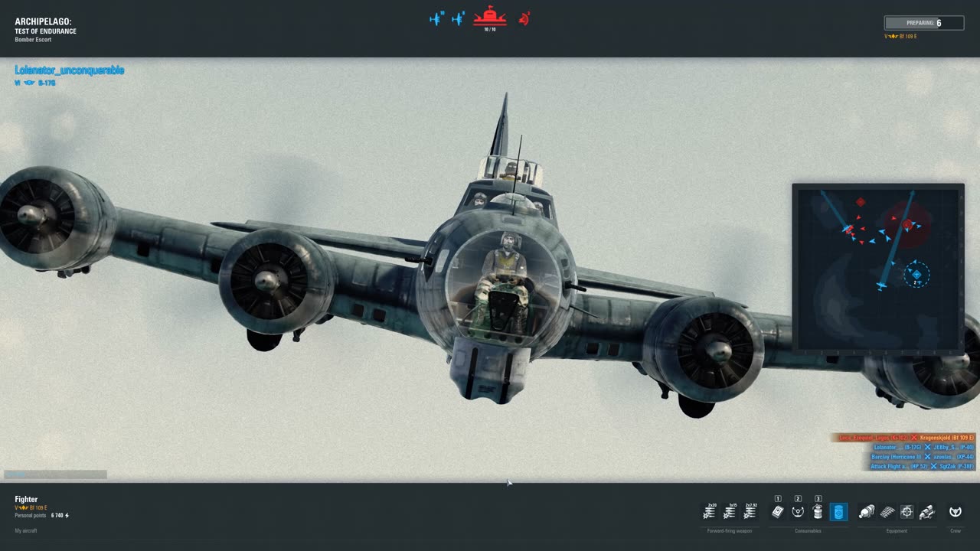The height and width of the screenshot is (551, 980).
Task: Click the Lolanator B-17G kill feed row
Action: pyautogui.click(x=923, y=447)
